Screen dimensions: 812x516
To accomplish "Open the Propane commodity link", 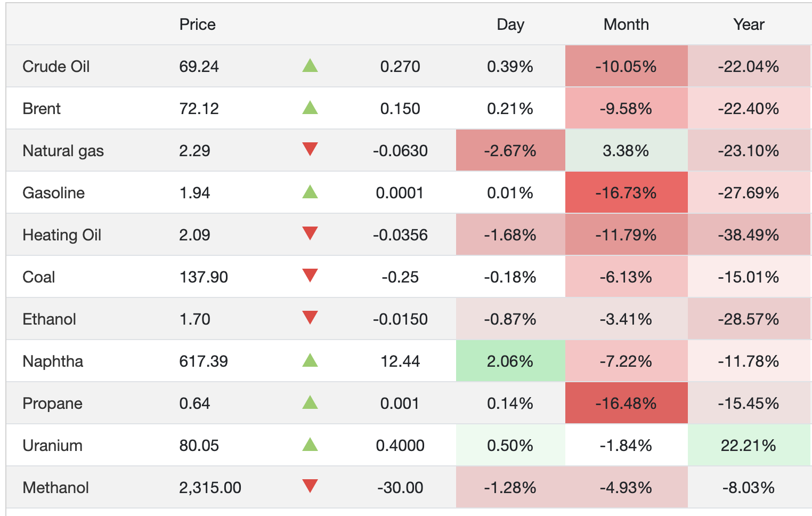I will [x=52, y=404].
